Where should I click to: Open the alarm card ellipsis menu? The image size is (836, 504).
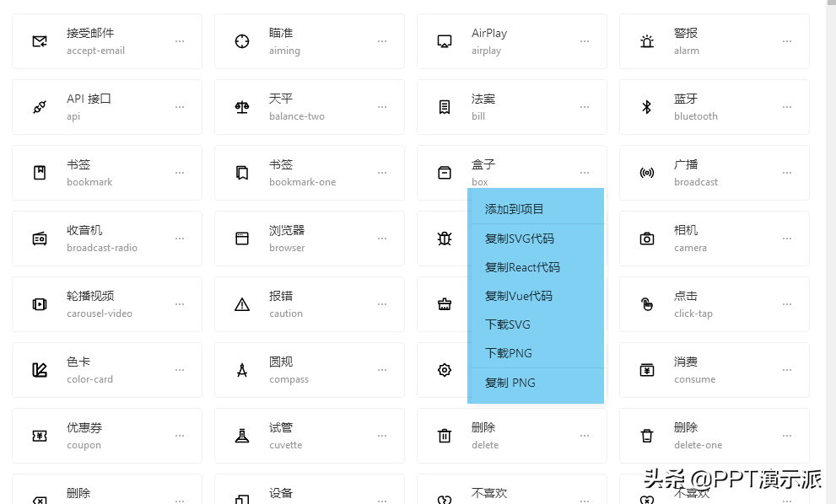[787, 41]
